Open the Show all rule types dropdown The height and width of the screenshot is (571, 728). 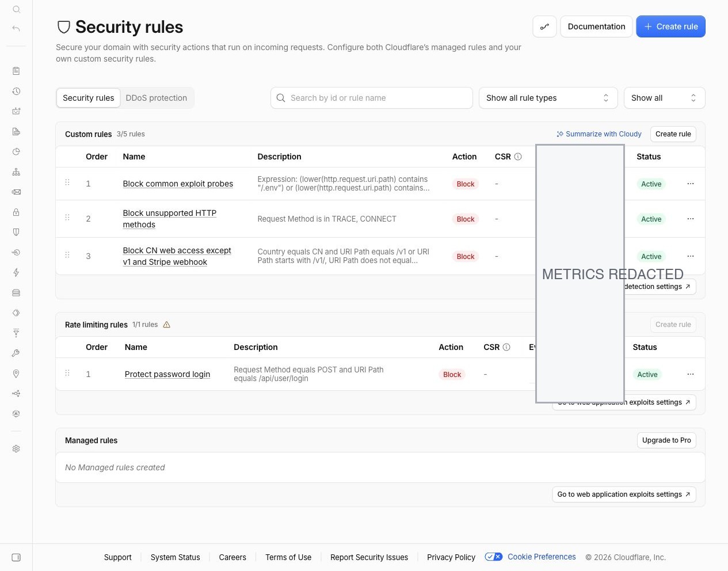(x=548, y=98)
